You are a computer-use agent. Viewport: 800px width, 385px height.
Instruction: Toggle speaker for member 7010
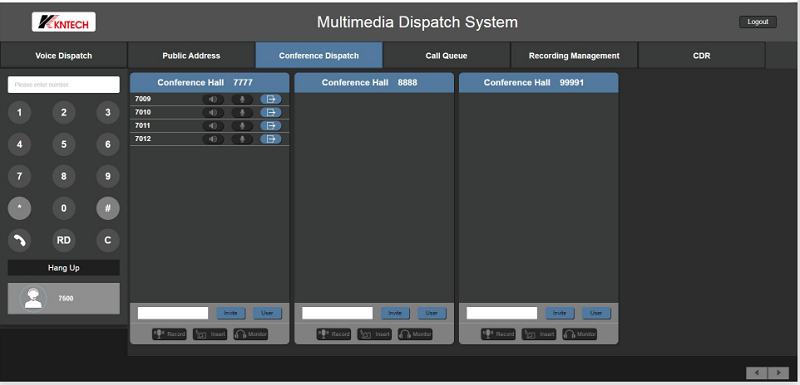(213, 112)
